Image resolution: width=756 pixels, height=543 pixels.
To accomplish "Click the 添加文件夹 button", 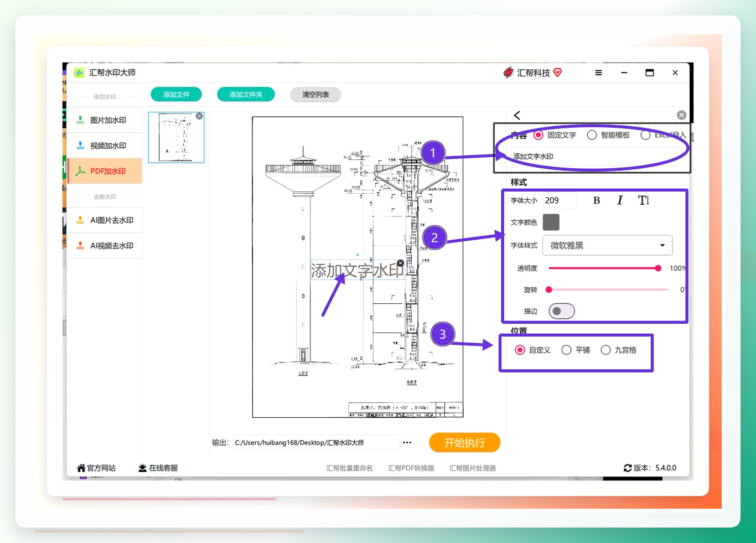I will tap(246, 95).
